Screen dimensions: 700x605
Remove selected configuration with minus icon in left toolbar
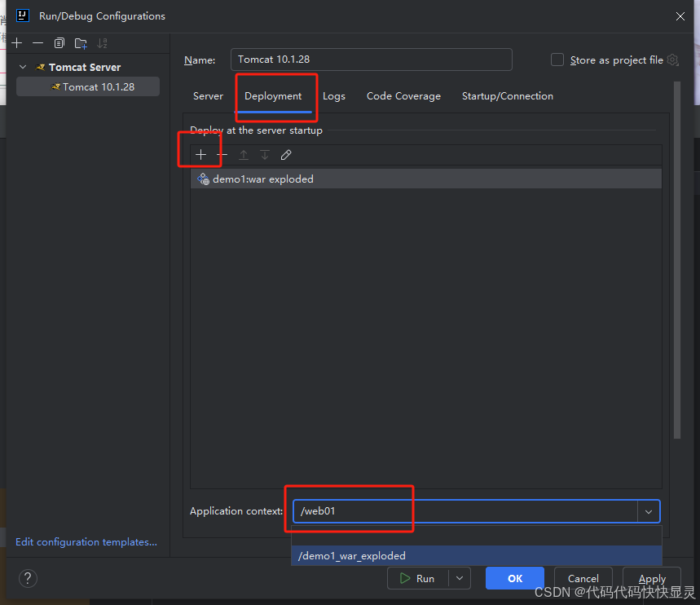38,43
